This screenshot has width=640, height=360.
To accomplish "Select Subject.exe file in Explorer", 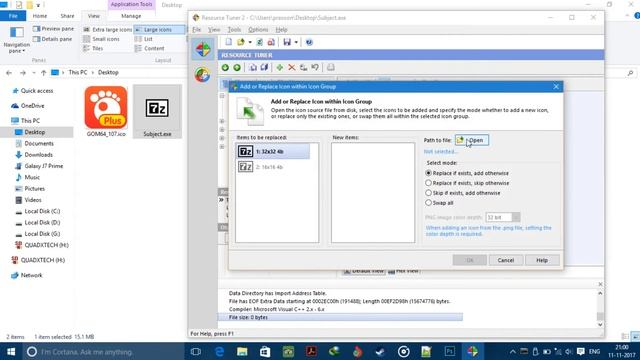I will click(x=157, y=111).
